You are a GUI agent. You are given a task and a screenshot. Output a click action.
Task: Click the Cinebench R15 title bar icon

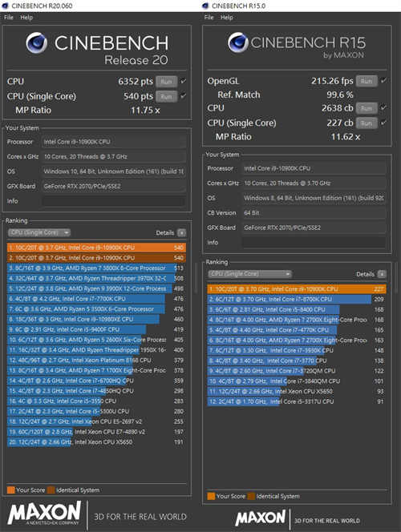[205, 6]
